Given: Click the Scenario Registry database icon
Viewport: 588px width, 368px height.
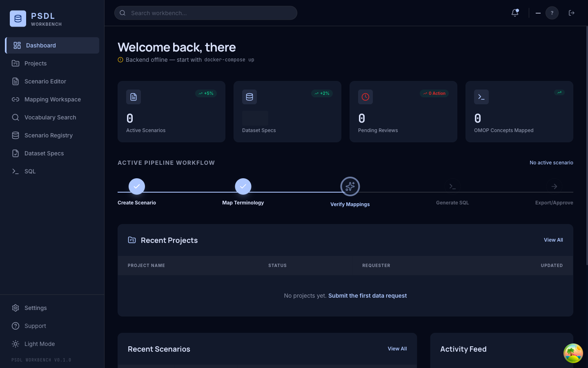Looking at the screenshot, I should point(16,135).
